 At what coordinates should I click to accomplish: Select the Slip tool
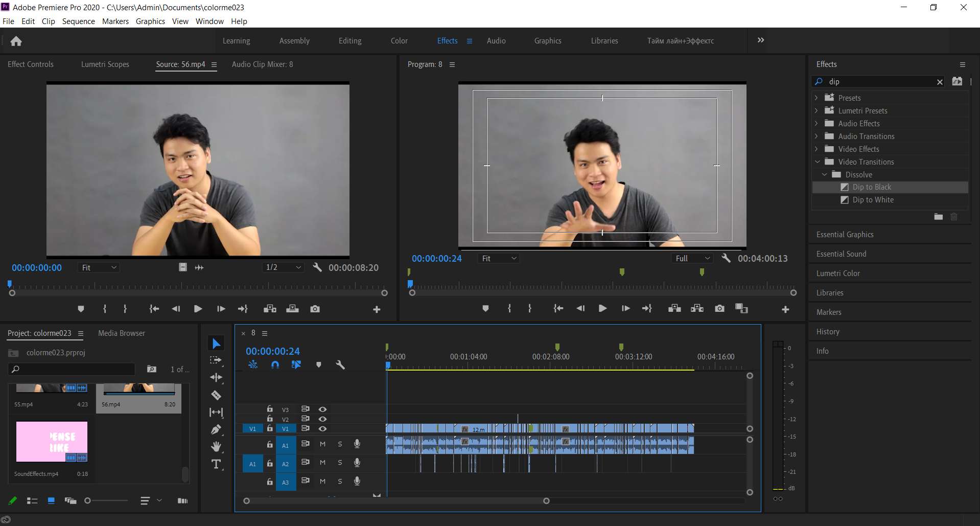[x=216, y=412]
